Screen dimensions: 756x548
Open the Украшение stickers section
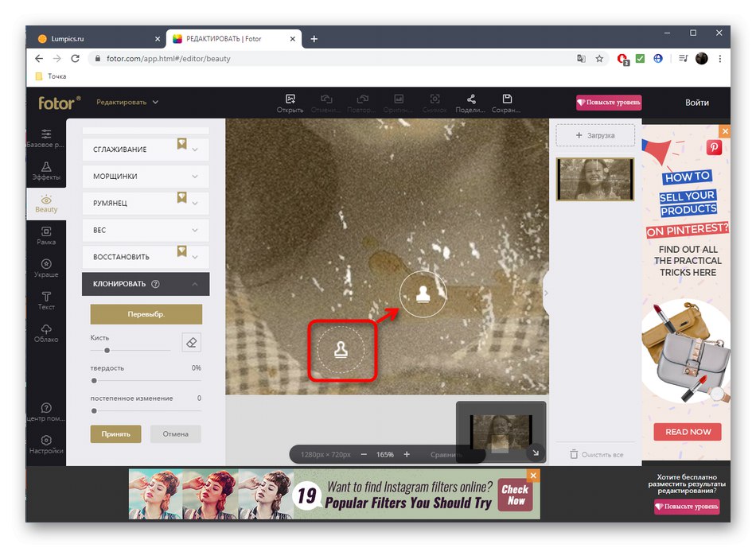46,268
